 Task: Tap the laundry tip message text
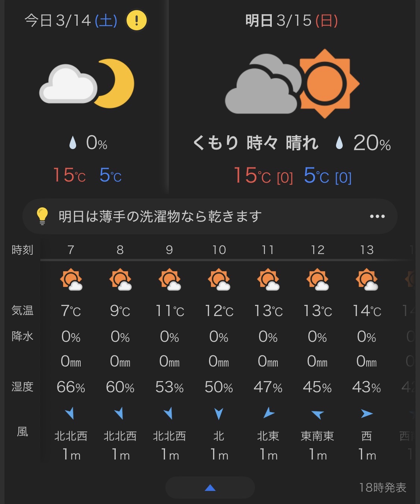tap(160, 216)
